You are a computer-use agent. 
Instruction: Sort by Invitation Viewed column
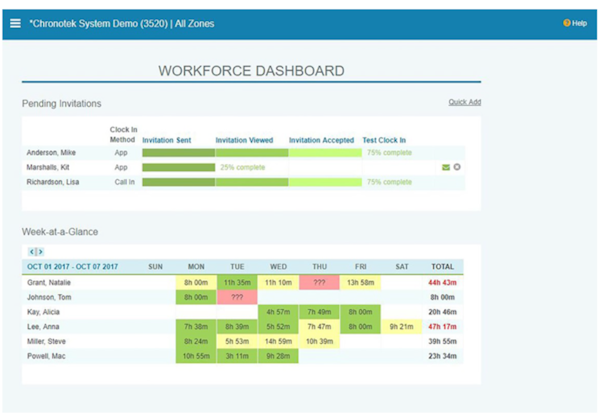(244, 140)
